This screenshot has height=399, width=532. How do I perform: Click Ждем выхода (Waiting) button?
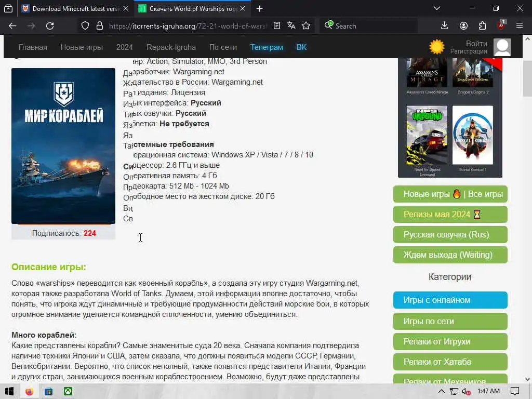point(450,255)
